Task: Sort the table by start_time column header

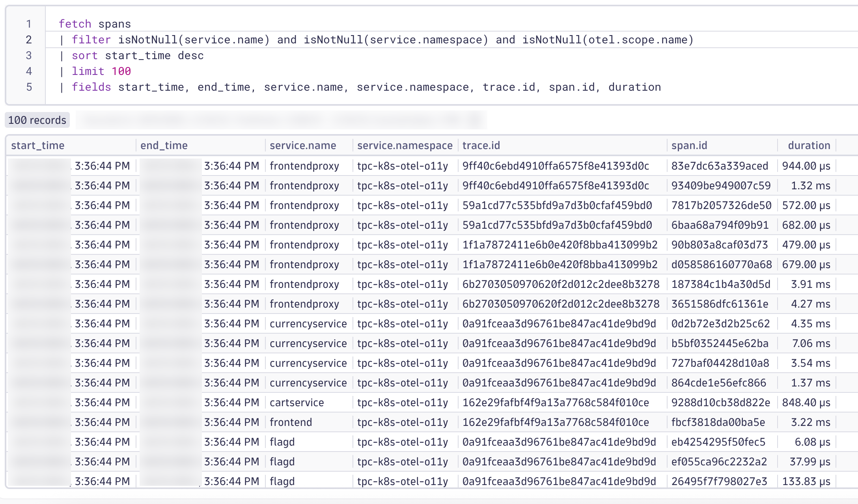Action: pos(37,145)
